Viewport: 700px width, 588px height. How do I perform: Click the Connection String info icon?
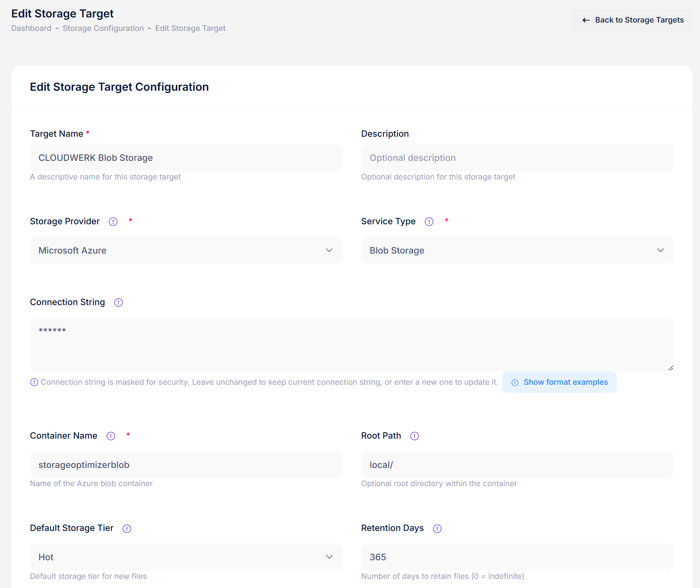[x=118, y=302]
